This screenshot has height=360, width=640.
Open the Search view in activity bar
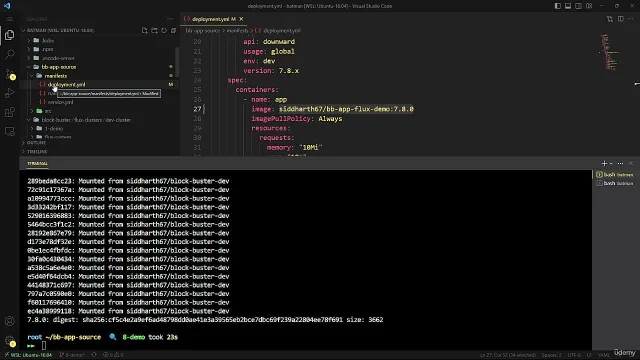[x=9, y=54]
